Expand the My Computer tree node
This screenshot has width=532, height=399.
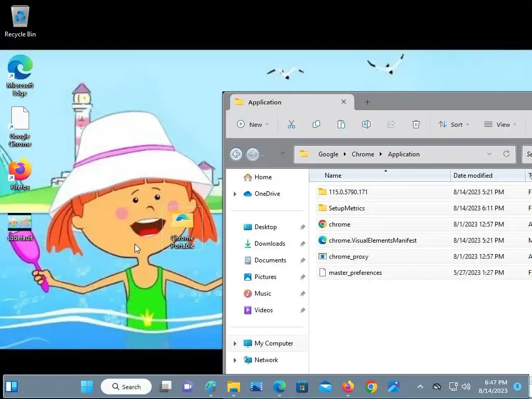[x=235, y=343]
